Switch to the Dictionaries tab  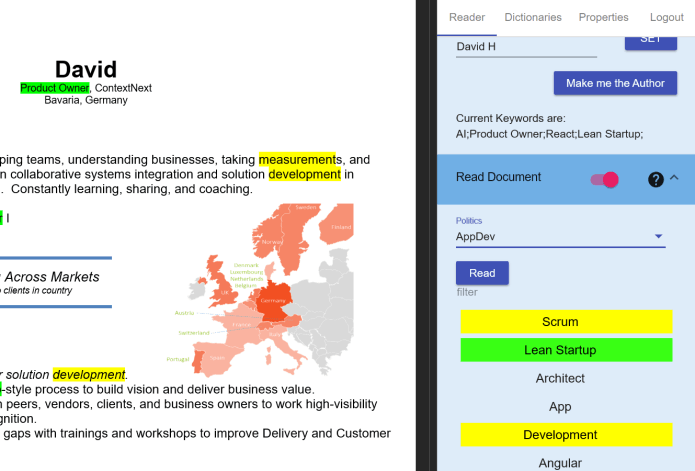click(533, 17)
